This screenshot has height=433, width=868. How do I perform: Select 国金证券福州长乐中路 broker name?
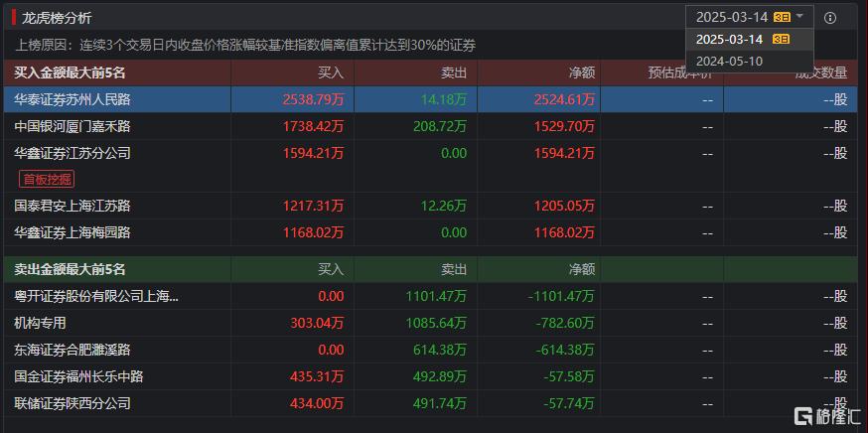point(79,377)
